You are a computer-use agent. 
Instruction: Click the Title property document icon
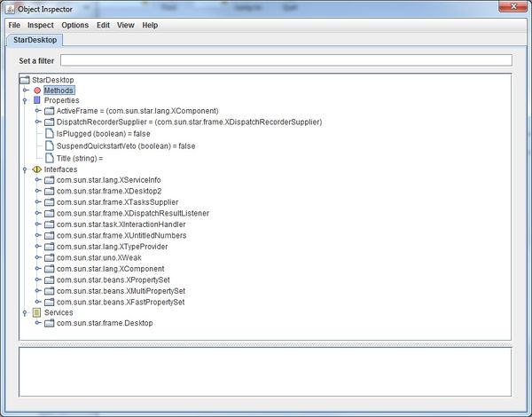point(50,157)
